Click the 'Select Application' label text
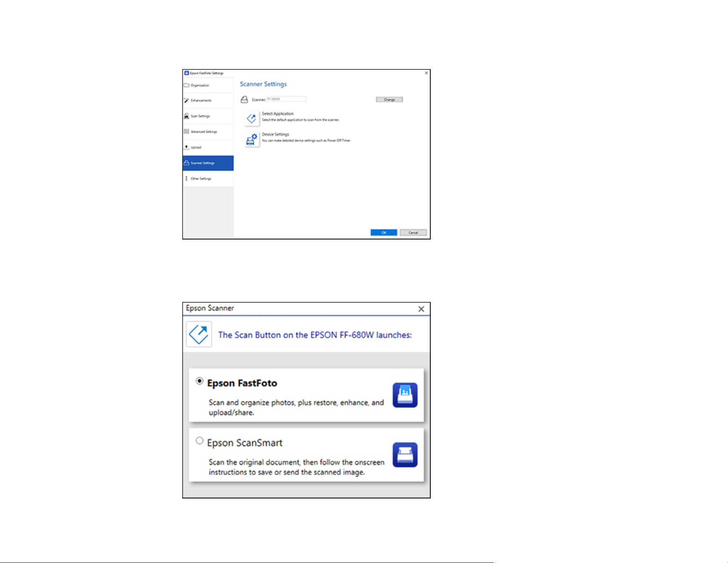The image size is (728, 563). (x=278, y=114)
